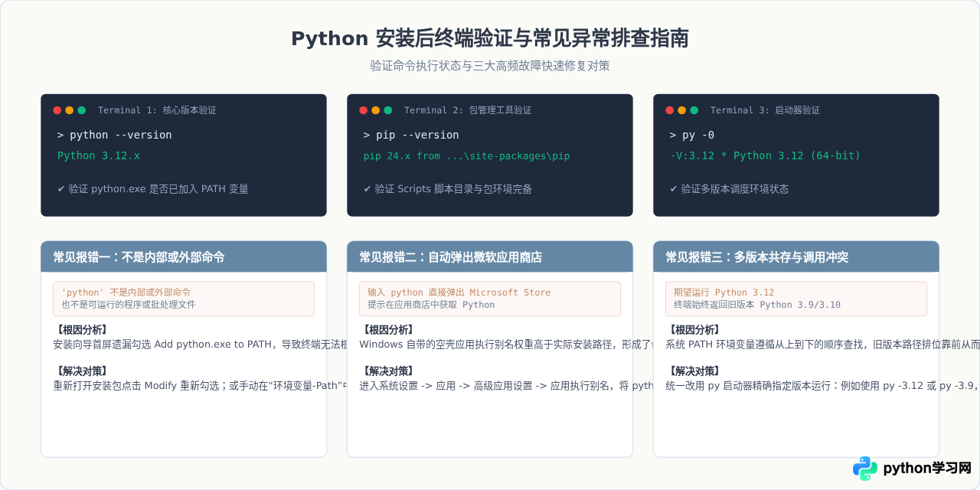Viewport: 980px width, 490px height.
Task: Click the green dot in Terminal 1 header
Action: pyautogui.click(x=82, y=110)
